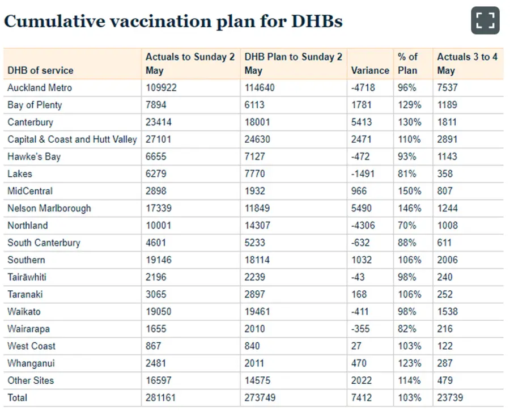Click the MidCentral 150% plan cell
Viewport: 510px width, 420px height.
pyautogui.click(x=410, y=191)
